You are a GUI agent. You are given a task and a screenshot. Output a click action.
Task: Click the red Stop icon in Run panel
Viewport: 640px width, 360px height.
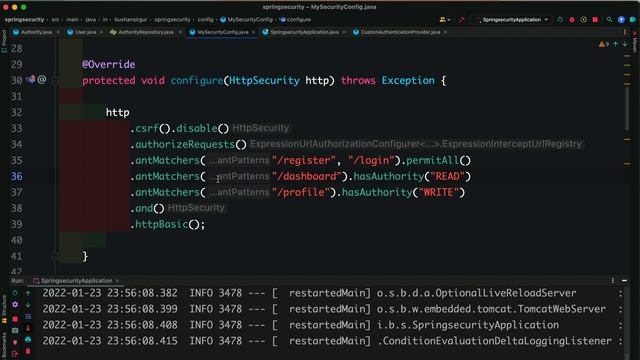[x=15, y=319]
